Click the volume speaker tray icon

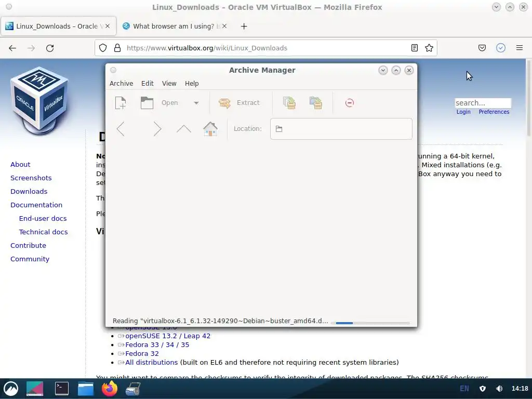pyautogui.click(x=499, y=389)
